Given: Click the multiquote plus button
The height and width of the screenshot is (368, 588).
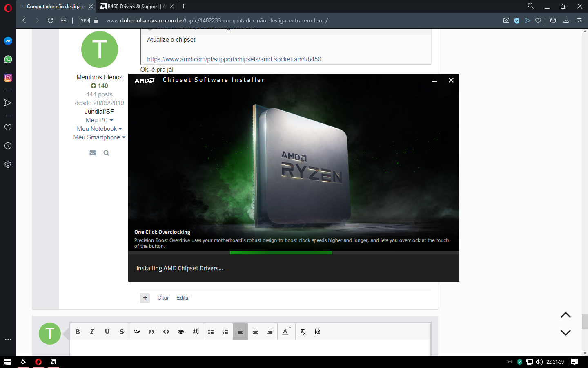Looking at the screenshot, I should coord(145,298).
